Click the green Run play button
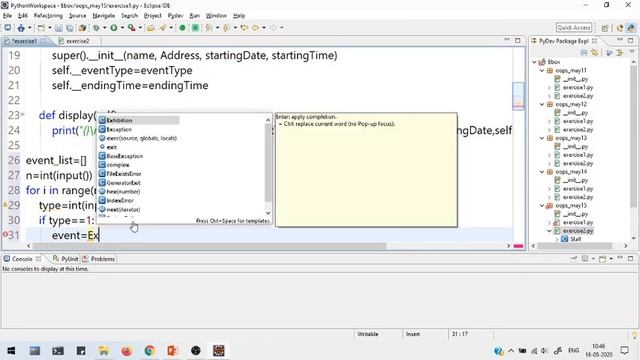 (114, 28)
